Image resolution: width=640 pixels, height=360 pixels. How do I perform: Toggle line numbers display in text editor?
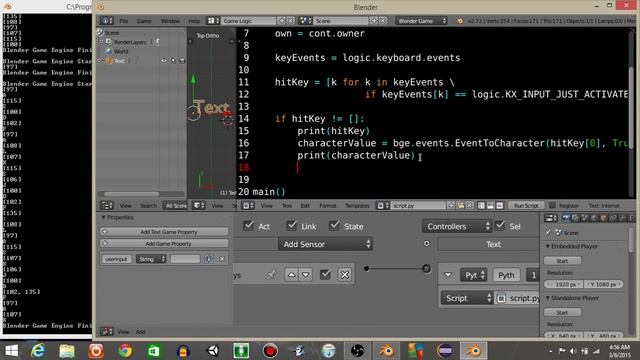pyautogui.click(x=481, y=206)
